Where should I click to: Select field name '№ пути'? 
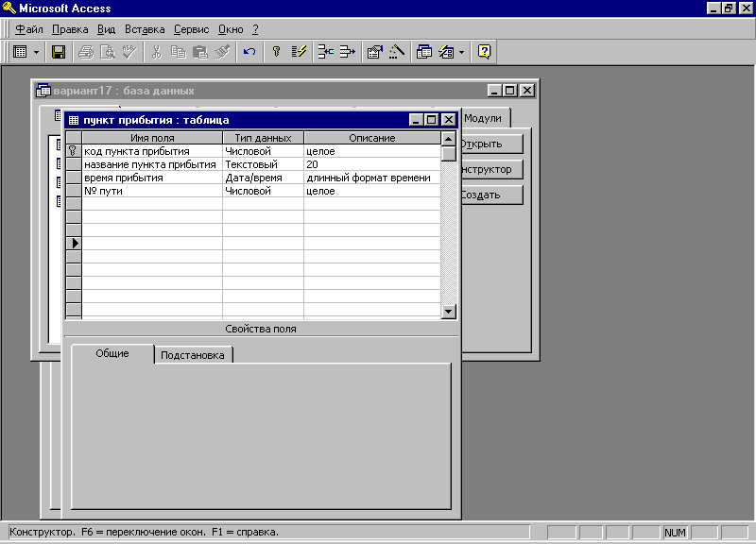[152, 191]
